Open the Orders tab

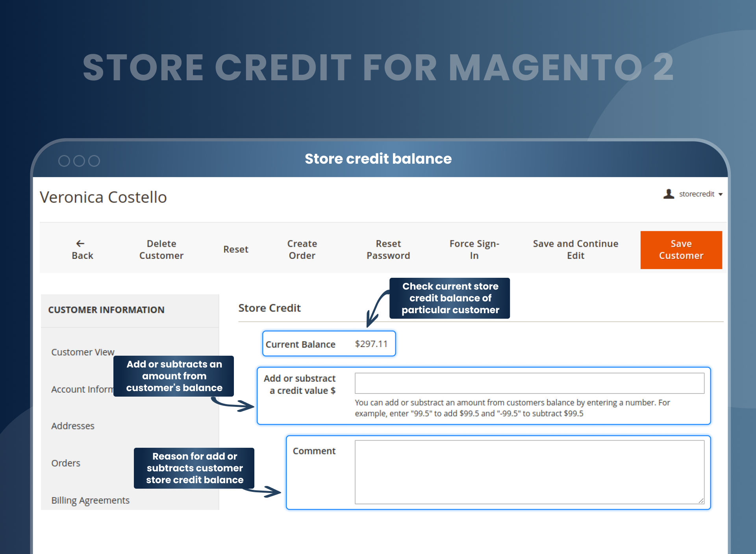[66, 463]
